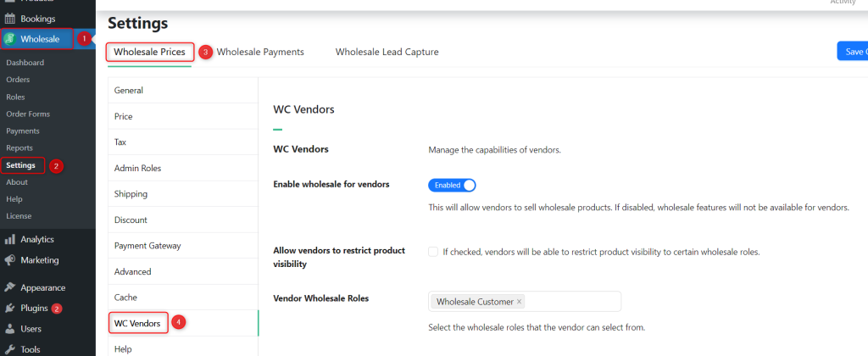
Task: Open Payment Gateway settings section
Action: (183, 246)
